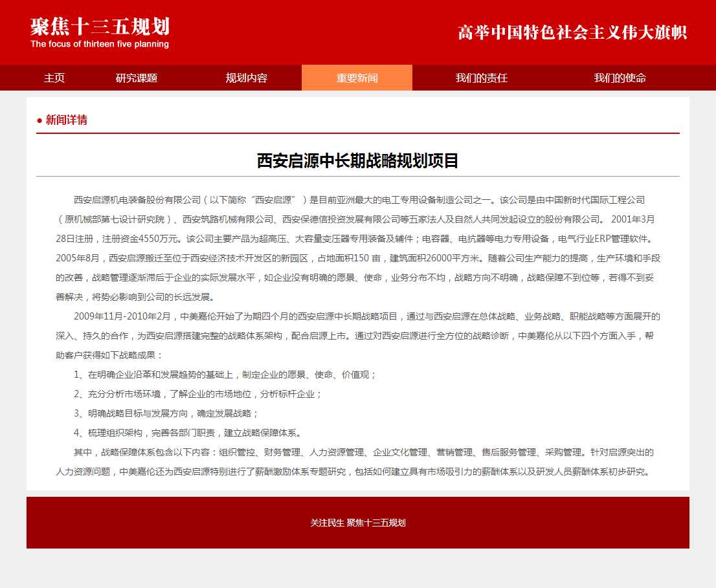Click the English subtitle under the header logo
Image resolution: width=716 pixels, height=588 pixels.
click(x=100, y=45)
